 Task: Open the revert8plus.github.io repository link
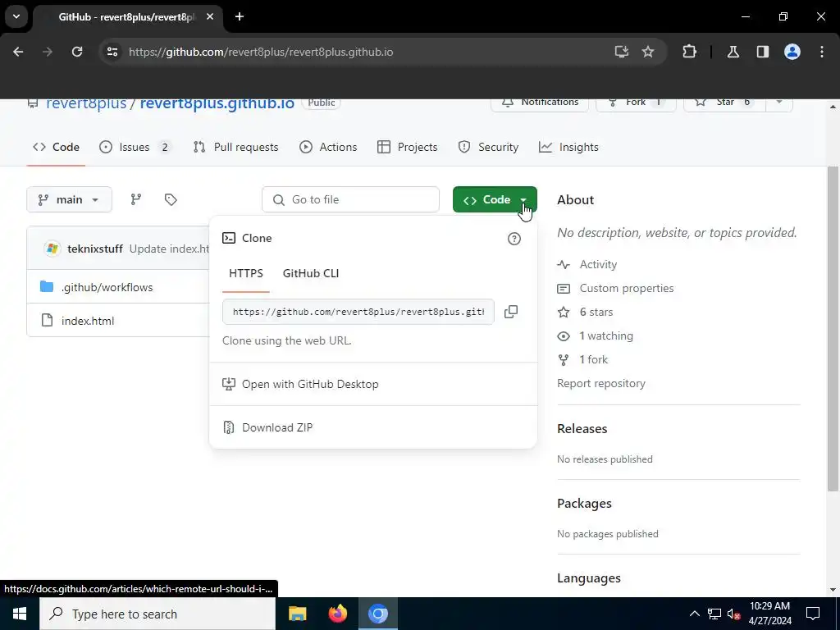(x=217, y=103)
